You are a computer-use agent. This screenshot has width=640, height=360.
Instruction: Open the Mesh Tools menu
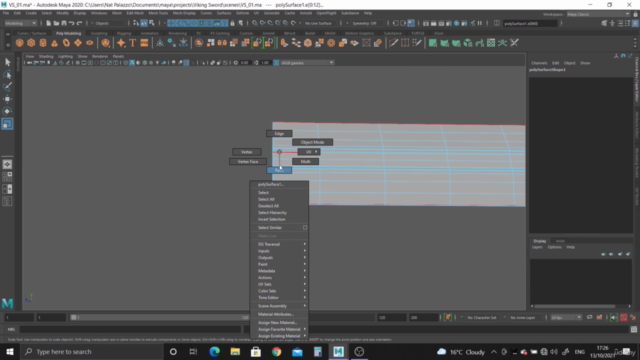coord(158,13)
